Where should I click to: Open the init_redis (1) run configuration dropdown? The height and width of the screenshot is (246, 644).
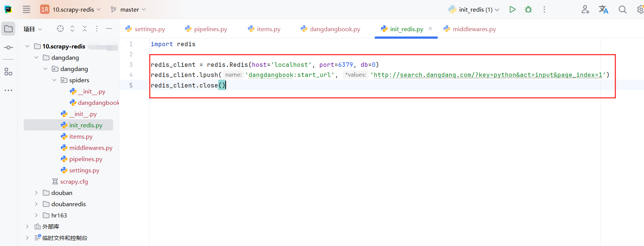coord(474,9)
